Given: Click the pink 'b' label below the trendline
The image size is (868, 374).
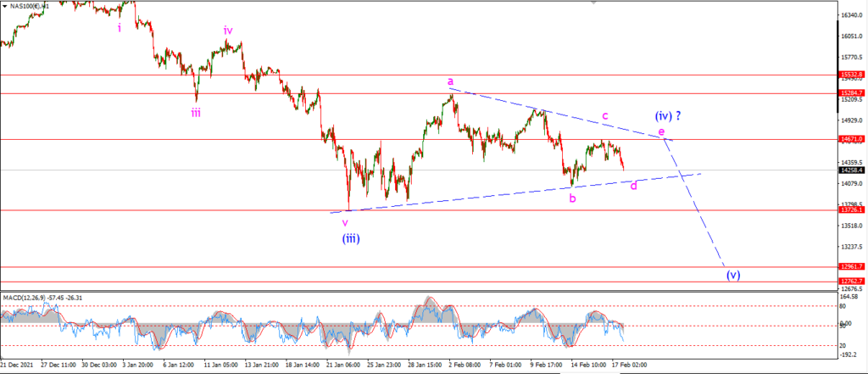Looking at the screenshot, I should pyautogui.click(x=572, y=198).
